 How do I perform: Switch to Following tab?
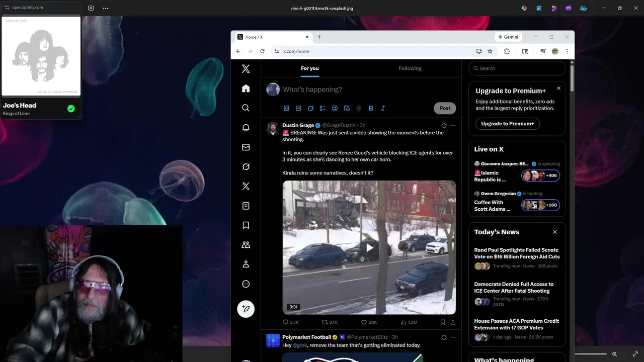(x=410, y=68)
